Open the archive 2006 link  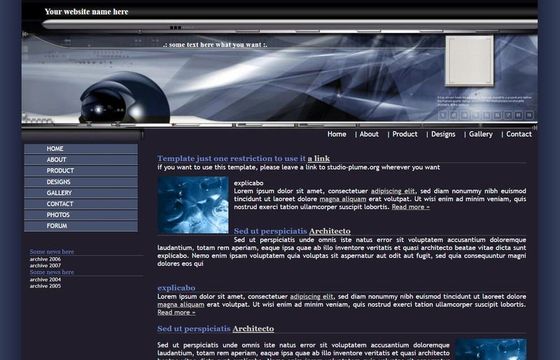[45, 259]
